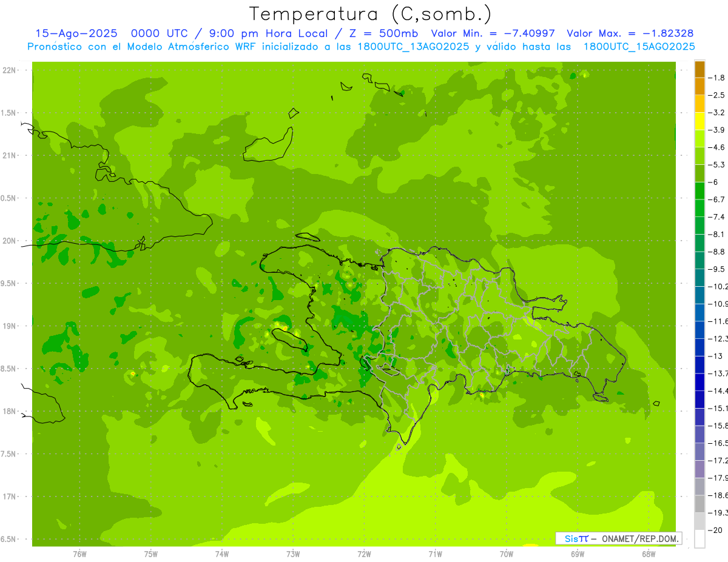This screenshot has height=562, width=728.
Task: Click the "-15.8" legend value
Action: [x=718, y=426]
